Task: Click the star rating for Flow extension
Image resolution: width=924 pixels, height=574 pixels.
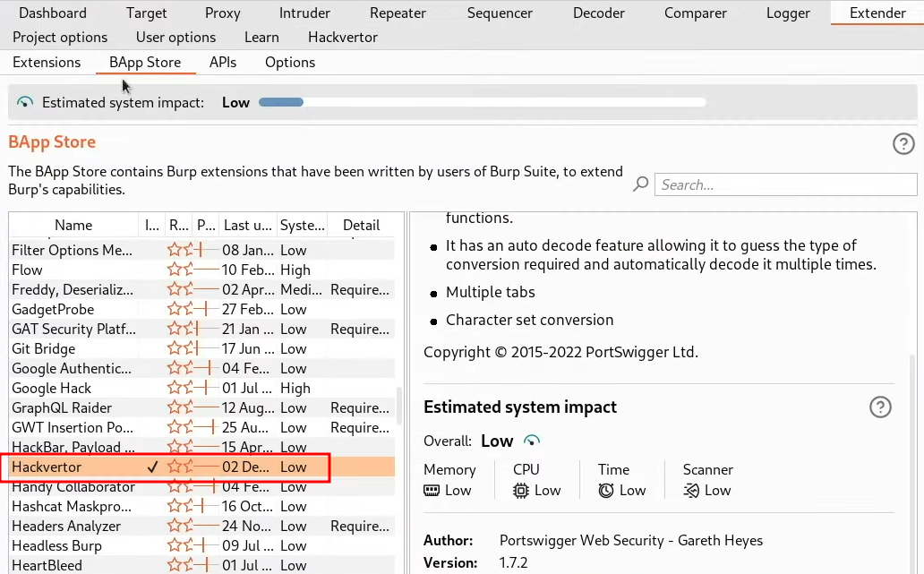Action: click(179, 270)
